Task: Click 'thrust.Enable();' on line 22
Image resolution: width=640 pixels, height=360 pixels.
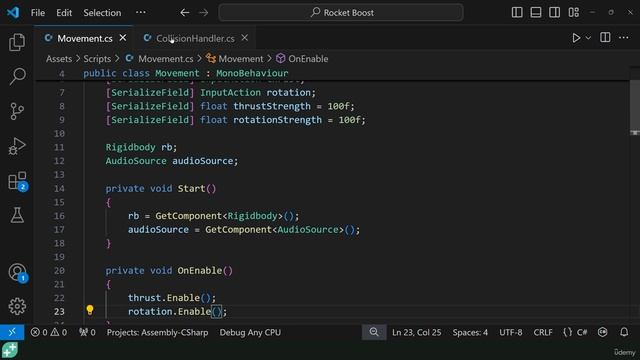Action: click(172, 298)
